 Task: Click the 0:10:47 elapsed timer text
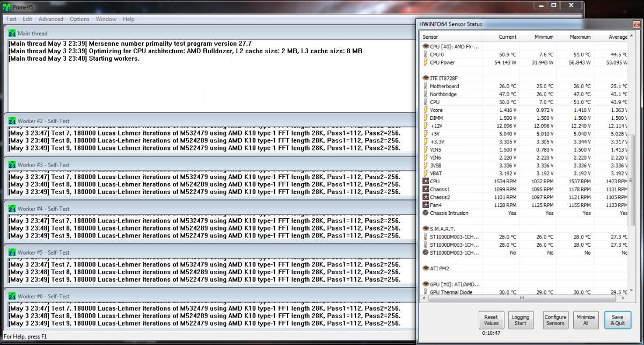pyautogui.click(x=491, y=334)
